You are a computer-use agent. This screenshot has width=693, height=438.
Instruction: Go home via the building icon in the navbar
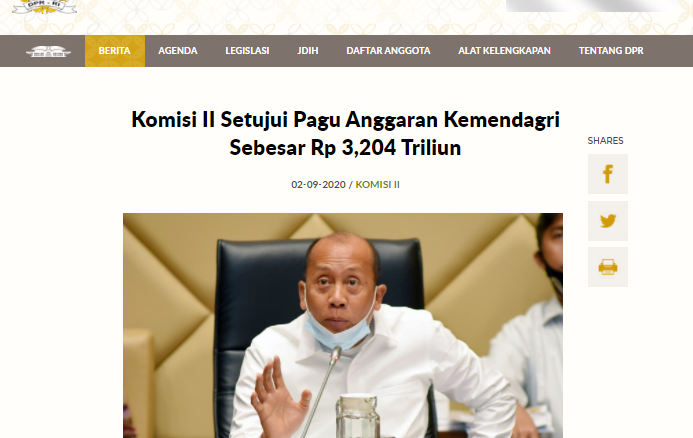[x=48, y=51]
